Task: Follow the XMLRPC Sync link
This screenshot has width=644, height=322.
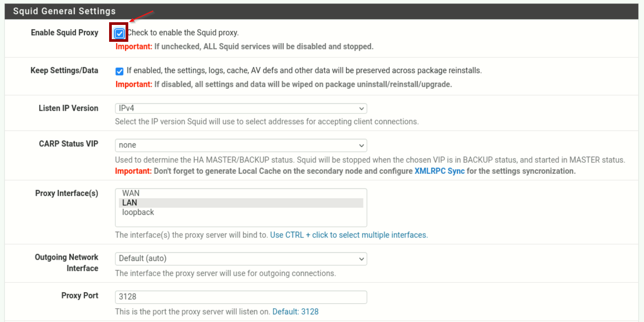Action: click(x=439, y=171)
